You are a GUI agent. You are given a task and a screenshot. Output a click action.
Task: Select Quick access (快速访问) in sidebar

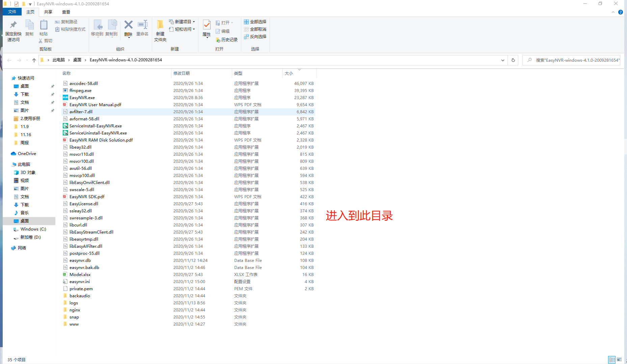(x=26, y=78)
